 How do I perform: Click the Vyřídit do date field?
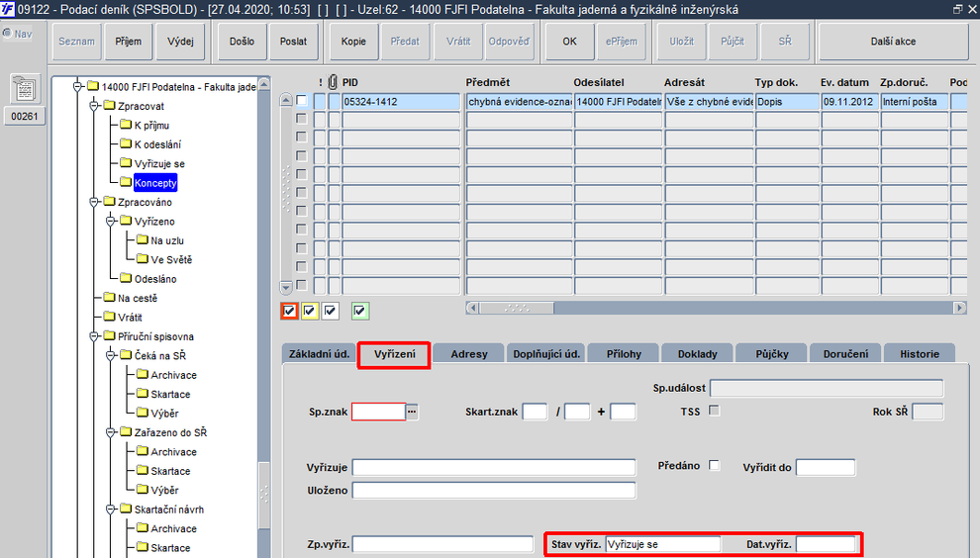click(826, 467)
